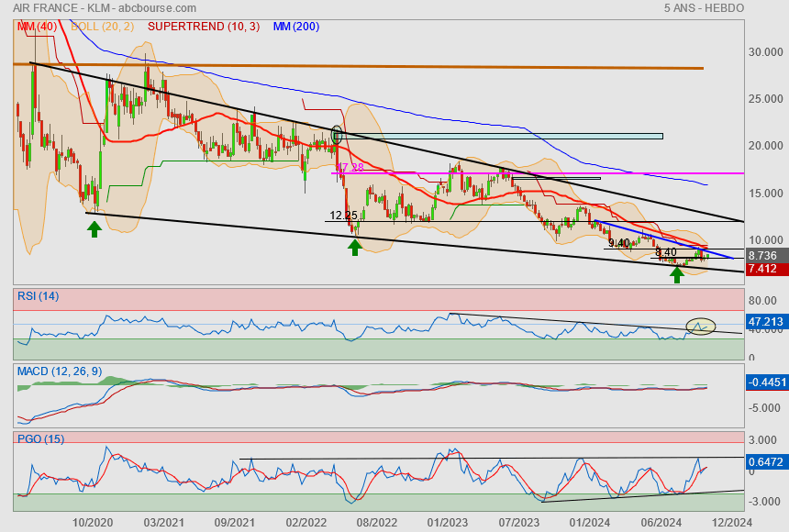Click the RSI (14) panel label
The height and width of the screenshot is (532, 789).
pyautogui.click(x=39, y=296)
